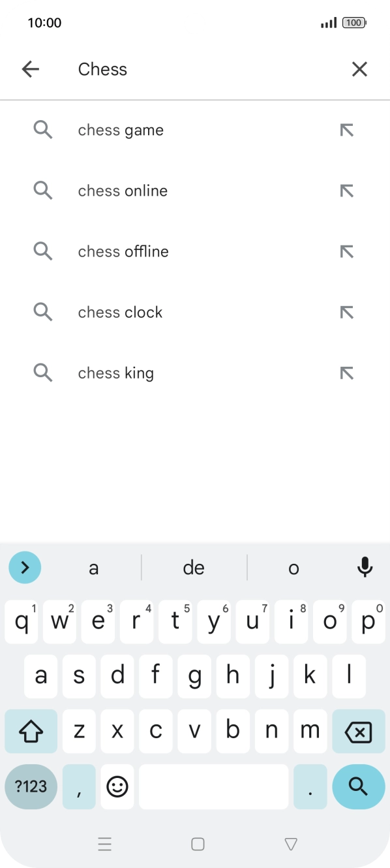The width and height of the screenshot is (390, 868).
Task: Collapse the keyboard using the navigation down arrow
Action: click(x=290, y=844)
